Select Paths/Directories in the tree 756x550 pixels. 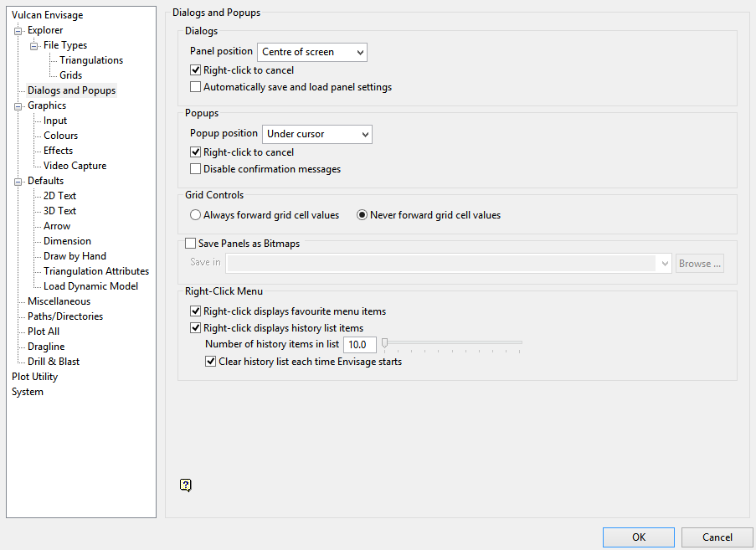(65, 316)
